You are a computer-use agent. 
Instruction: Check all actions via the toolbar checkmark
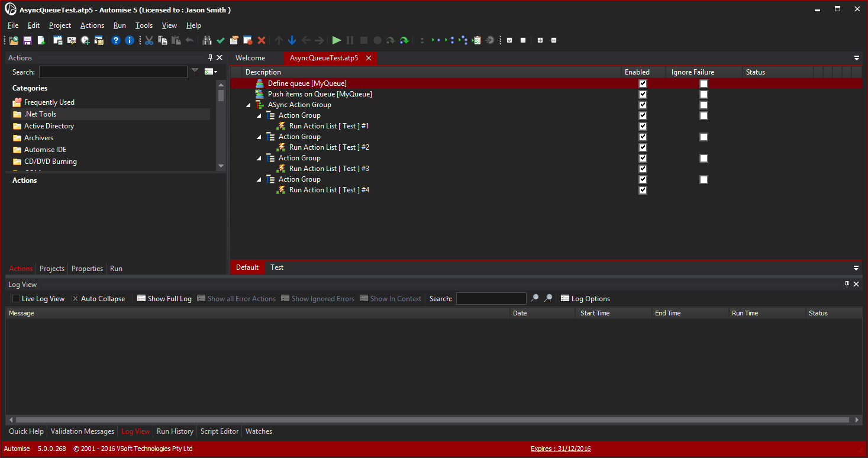509,40
